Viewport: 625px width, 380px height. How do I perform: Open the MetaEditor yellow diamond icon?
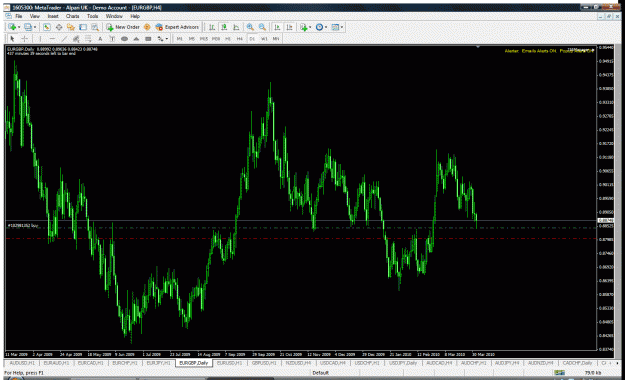[x=147, y=27]
